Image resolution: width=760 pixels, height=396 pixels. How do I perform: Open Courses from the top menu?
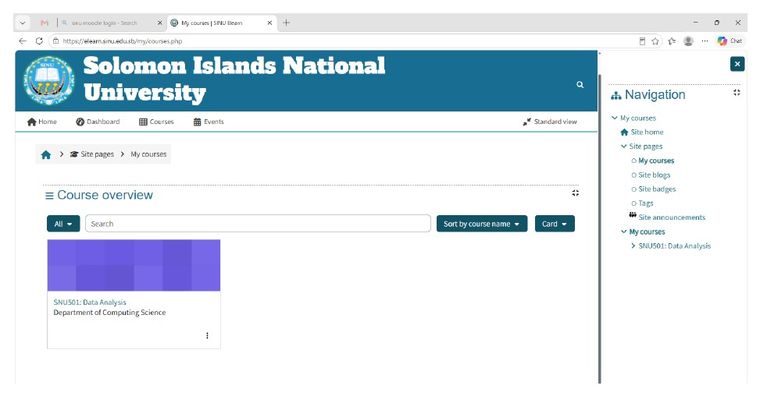(x=157, y=122)
